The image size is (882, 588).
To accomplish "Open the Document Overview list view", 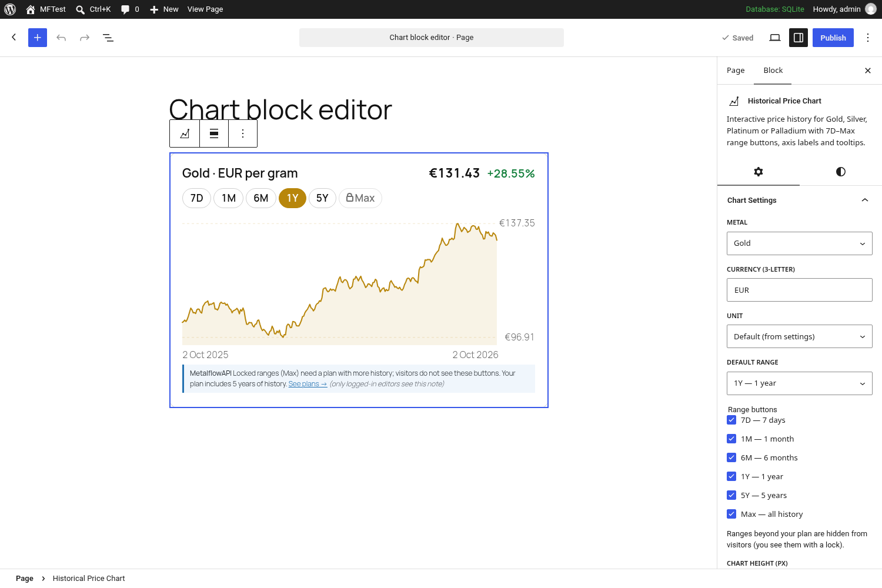I will pos(108,38).
